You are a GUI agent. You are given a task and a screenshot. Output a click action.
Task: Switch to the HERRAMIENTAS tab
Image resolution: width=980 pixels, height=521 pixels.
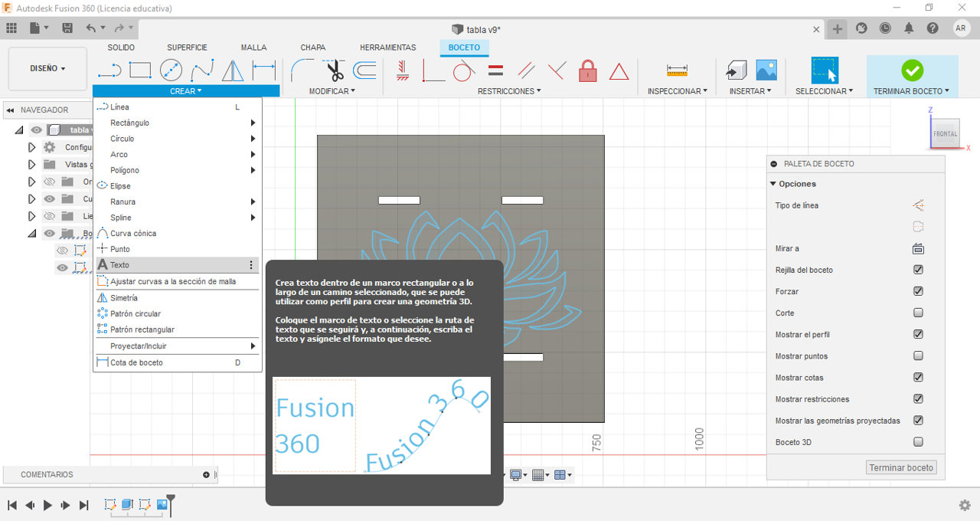click(388, 48)
